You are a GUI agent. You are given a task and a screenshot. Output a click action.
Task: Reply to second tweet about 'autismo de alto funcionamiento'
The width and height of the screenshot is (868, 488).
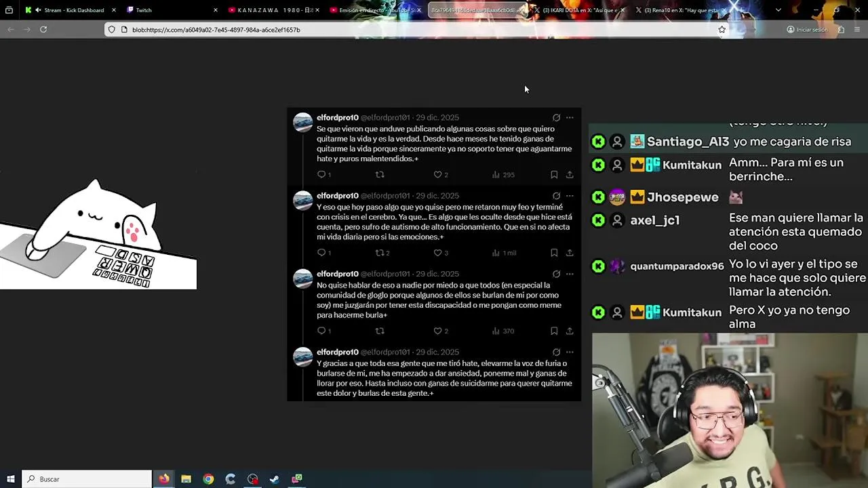[321, 253]
